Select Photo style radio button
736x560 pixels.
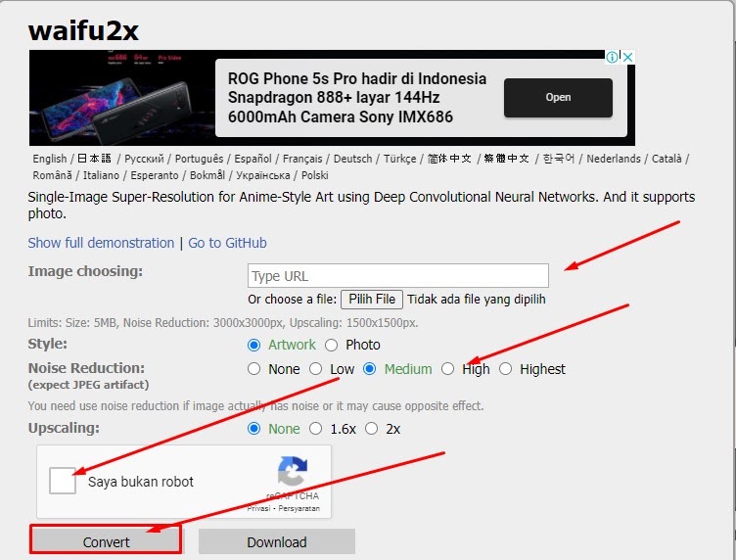tap(331, 345)
